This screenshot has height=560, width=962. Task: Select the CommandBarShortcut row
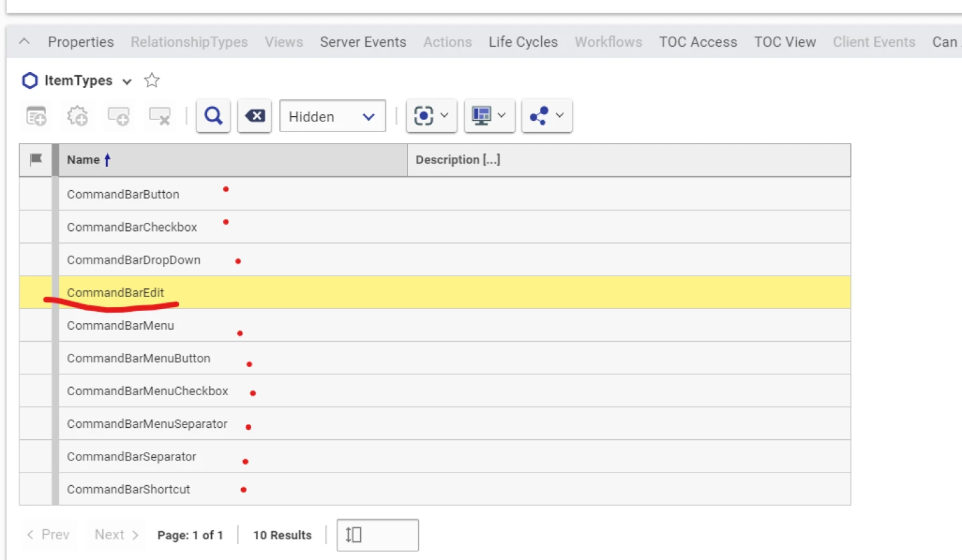click(x=435, y=489)
